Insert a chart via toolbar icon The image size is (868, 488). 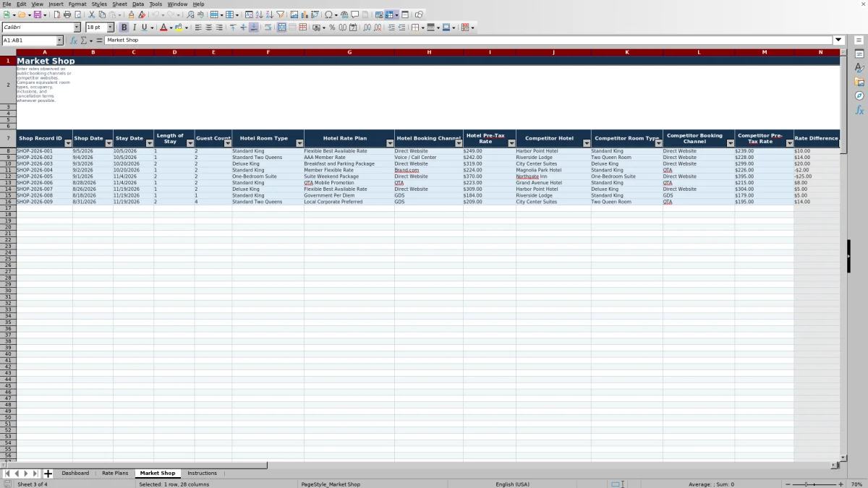tap(304, 14)
